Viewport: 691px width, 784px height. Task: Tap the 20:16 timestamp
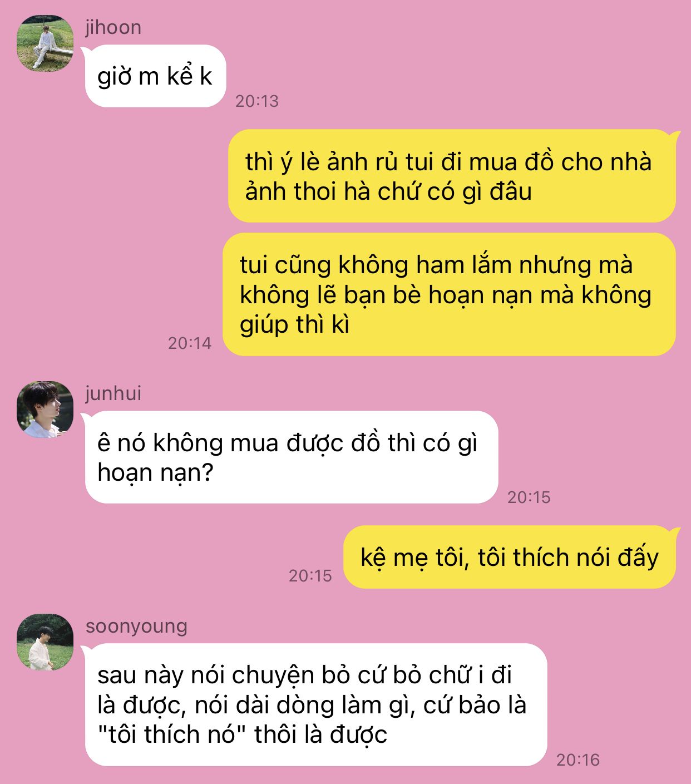(578, 760)
